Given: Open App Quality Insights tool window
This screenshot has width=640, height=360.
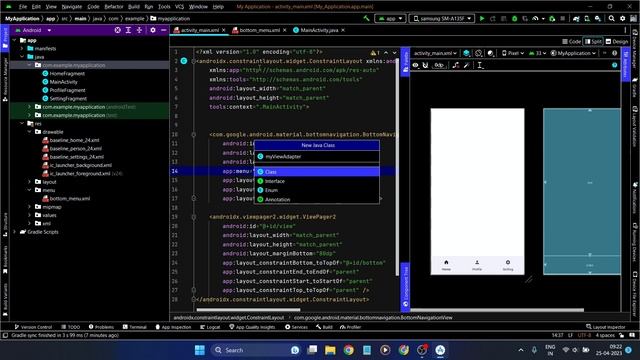Looking at the screenshot, I should pyautogui.click(x=253, y=327).
